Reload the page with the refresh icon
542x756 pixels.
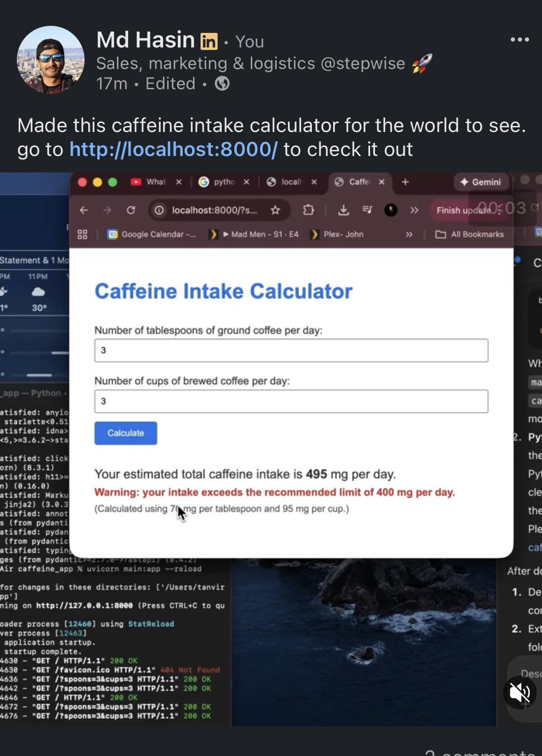tap(131, 210)
